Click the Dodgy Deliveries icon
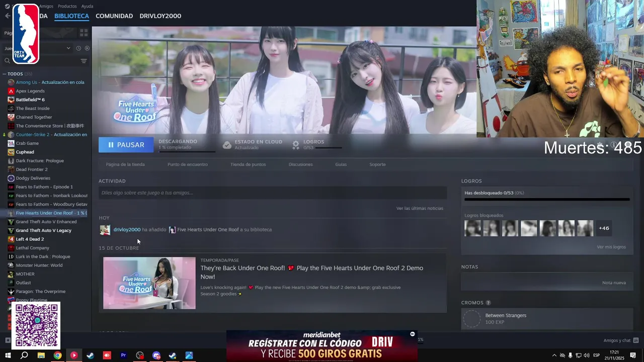644x362 pixels. coord(11,178)
